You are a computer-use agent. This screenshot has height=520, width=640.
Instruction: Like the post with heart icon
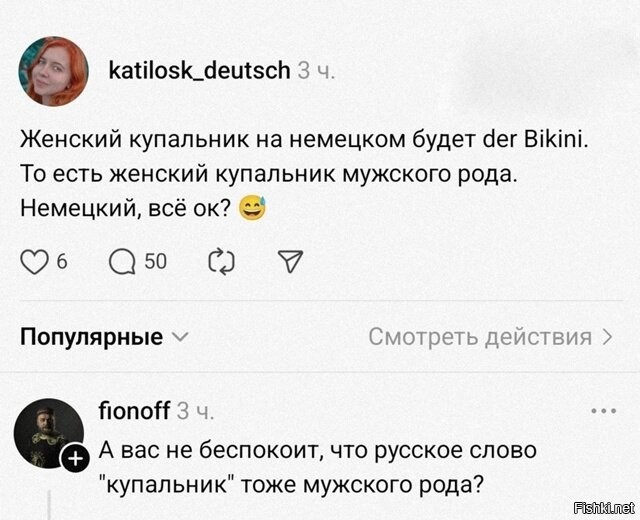pyautogui.click(x=35, y=262)
